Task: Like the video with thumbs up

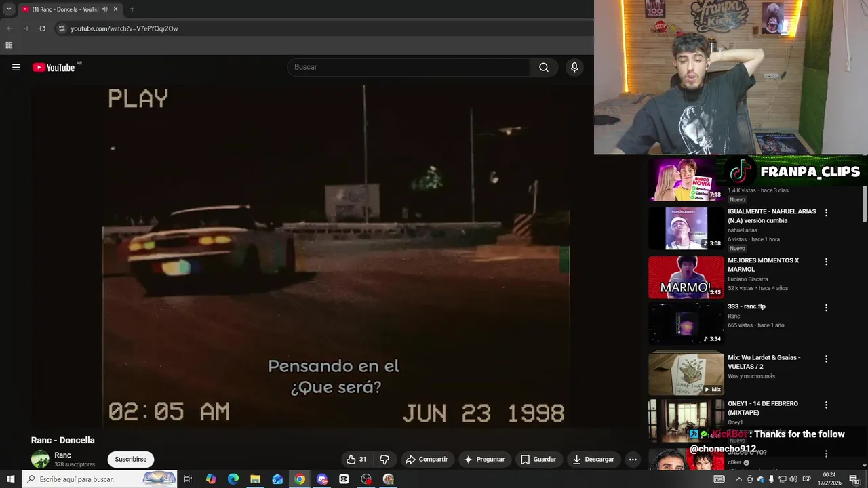Action: [356, 459]
